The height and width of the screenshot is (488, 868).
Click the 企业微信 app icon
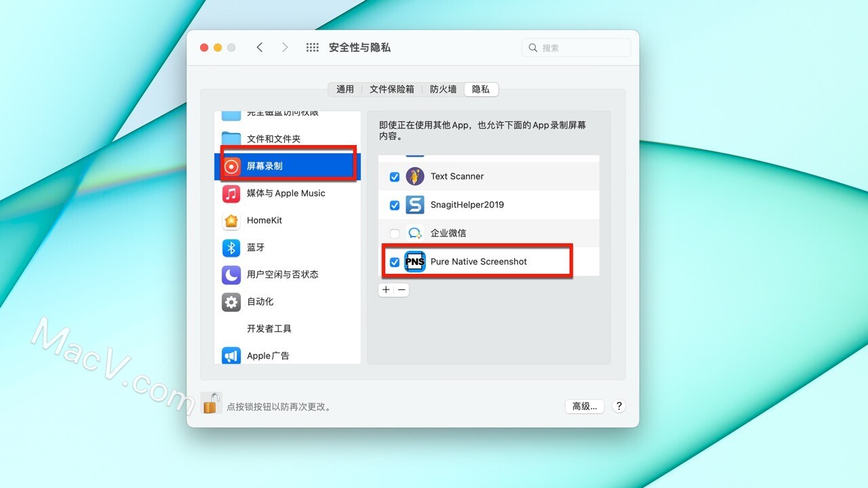(x=415, y=233)
